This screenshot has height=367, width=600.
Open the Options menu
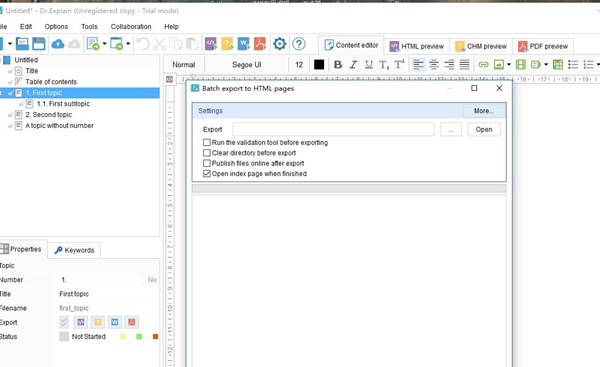click(x=56, y=27)
